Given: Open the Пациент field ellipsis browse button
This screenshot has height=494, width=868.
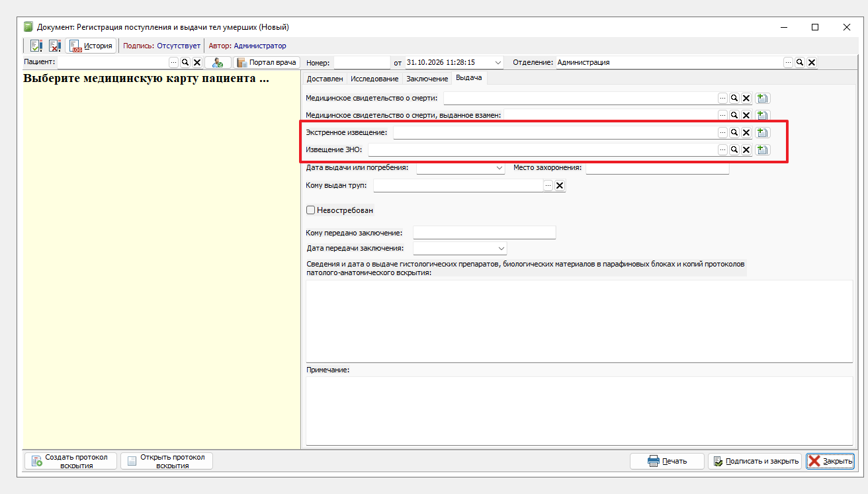Looking at the screenshot, I should [x=174, y=62].
